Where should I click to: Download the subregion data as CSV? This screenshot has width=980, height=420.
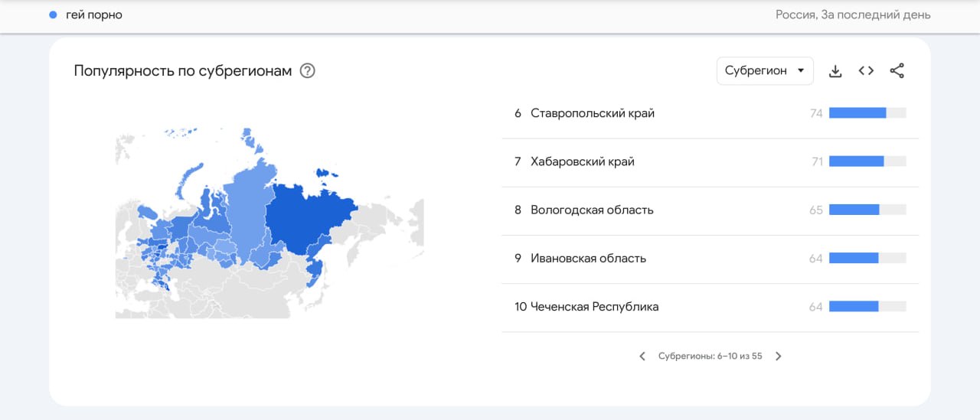pyautogui.click(x=835, y=71)
